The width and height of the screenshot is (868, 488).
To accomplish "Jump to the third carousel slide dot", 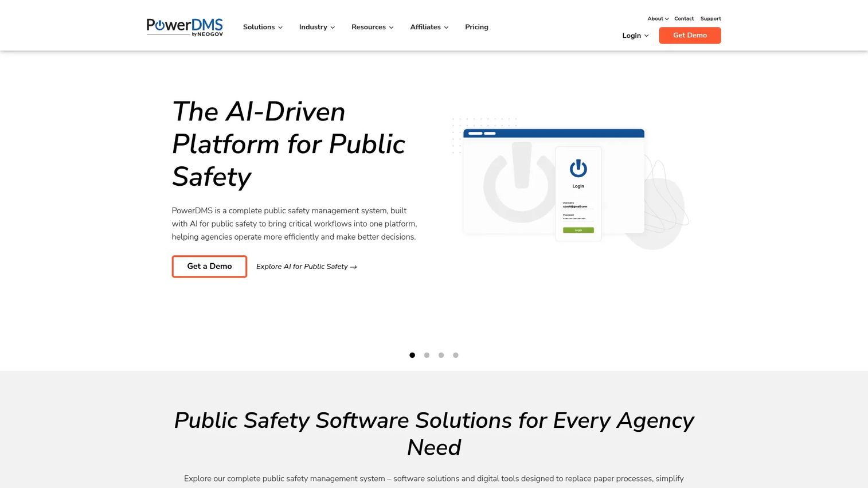I will point(441,355).
